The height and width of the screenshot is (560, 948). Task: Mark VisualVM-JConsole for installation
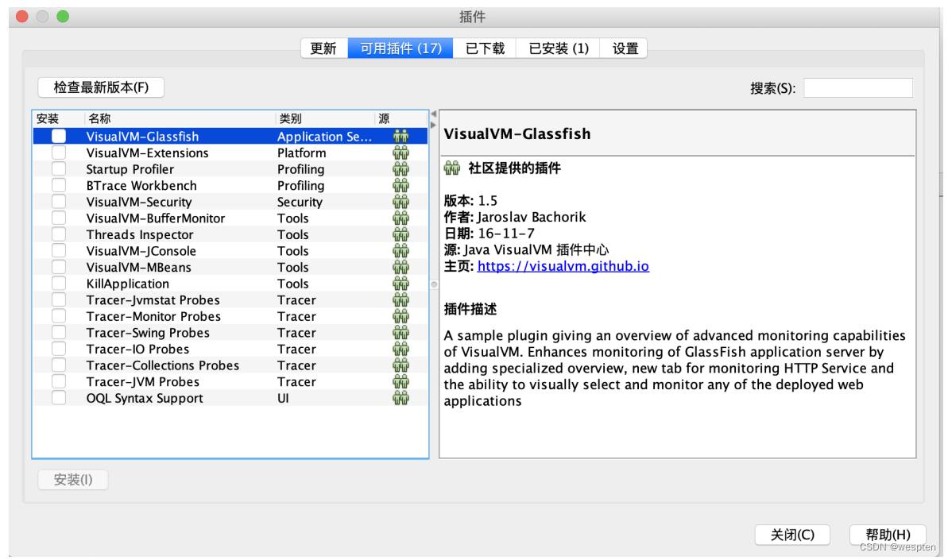click(59, 250)
